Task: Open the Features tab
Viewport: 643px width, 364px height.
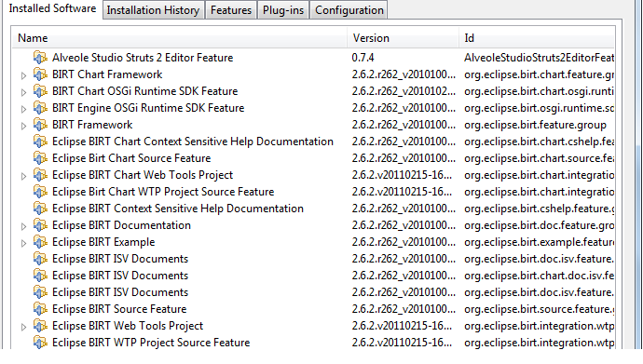Action: click(231, 10)
